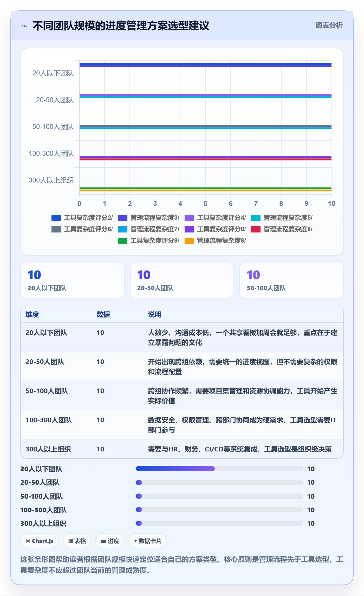The width and height of the screenshot is (364, 596).
Task: Click the lightning icon beside the title
Action: 25,26
